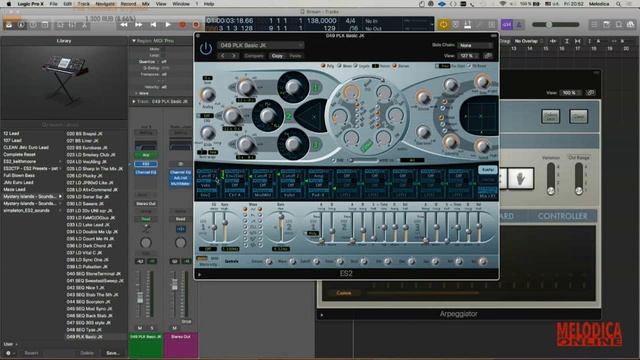Expand the ES2 bottom disclosure triangle
Viewport: 640px width, 360px height.
(x=200, y=274)
